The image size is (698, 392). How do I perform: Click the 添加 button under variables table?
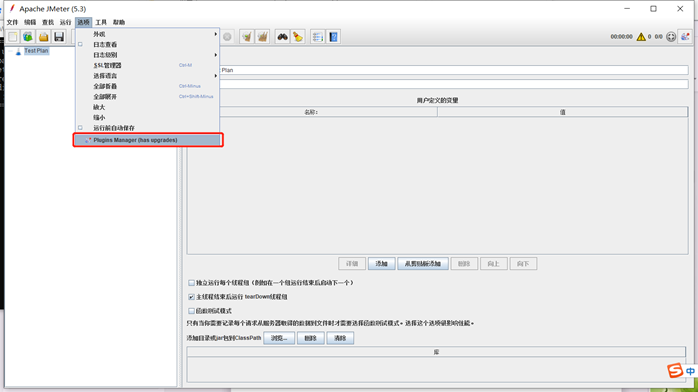(x=381, y=264)
